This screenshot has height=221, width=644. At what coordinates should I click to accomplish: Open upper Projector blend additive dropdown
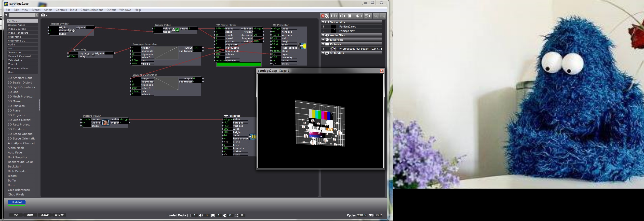click(x=277, y=51)
